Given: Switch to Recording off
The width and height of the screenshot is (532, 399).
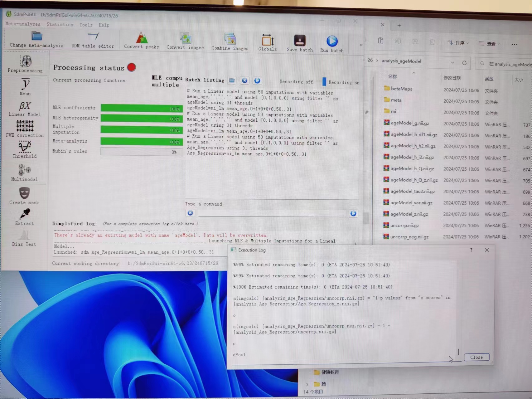Looking at the screenshot, I should [296, 82].
